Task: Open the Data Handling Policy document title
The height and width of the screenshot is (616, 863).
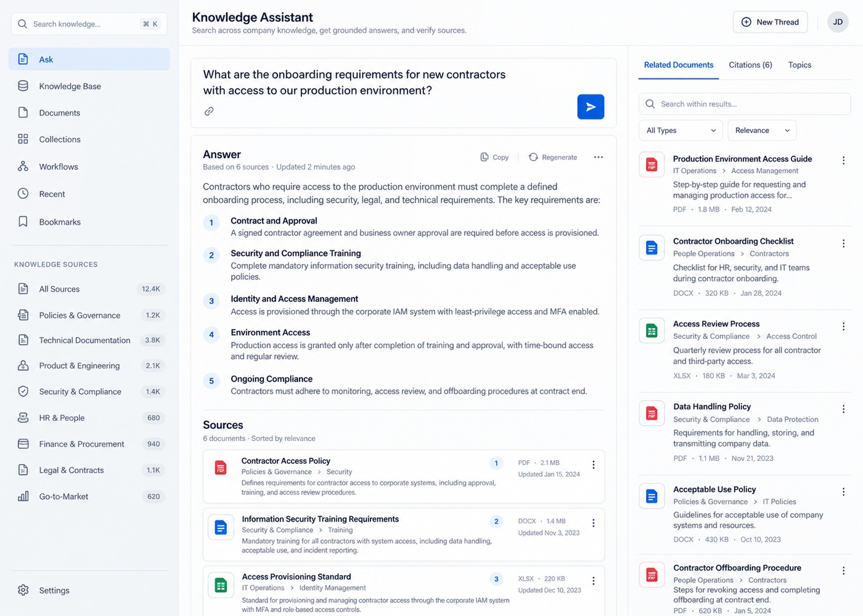Action: click(x=712, y=407)
